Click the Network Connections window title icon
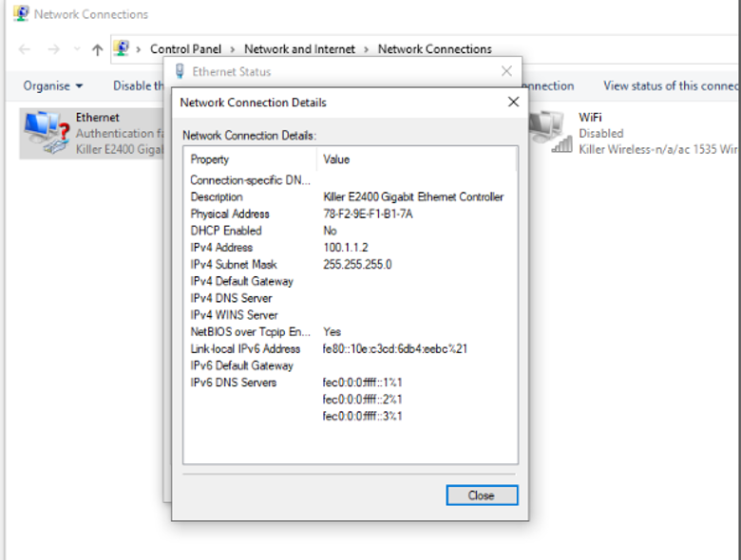Screen dimensions: 741x560 [21, 13]
